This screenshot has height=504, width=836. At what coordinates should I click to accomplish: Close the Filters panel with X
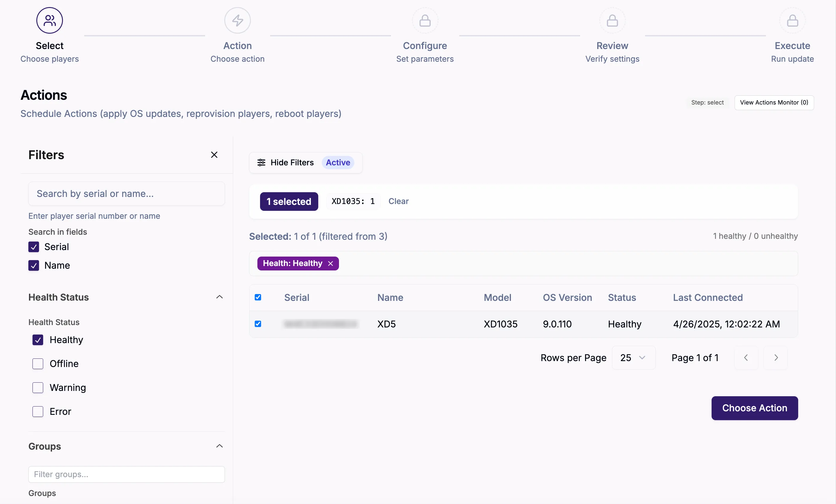(x=214, y=155)
